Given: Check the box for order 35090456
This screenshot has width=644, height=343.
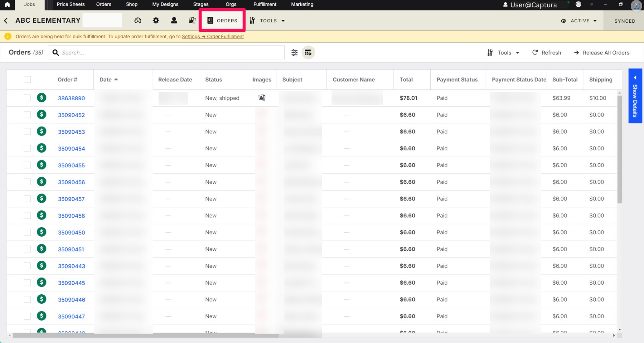Looking at the screenshot, I should click(27, 182).
